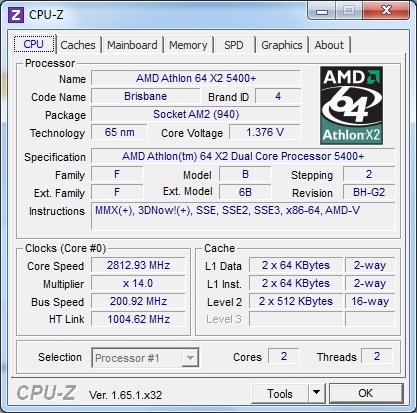
Task: Click the Stepping value 2
Action: (x=369, y=174)
